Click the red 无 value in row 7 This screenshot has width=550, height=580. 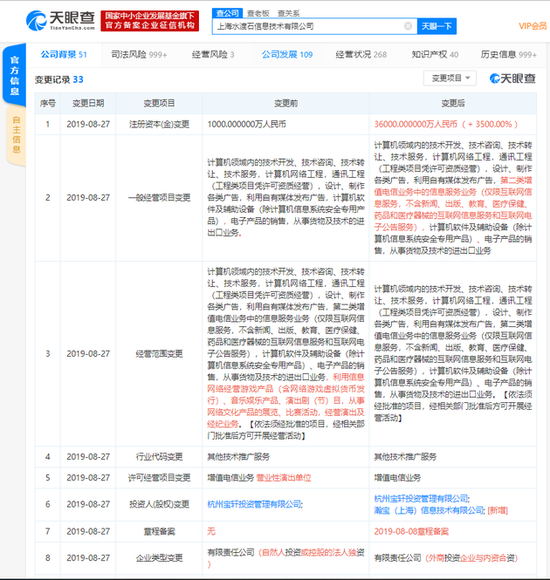(211, 532)
